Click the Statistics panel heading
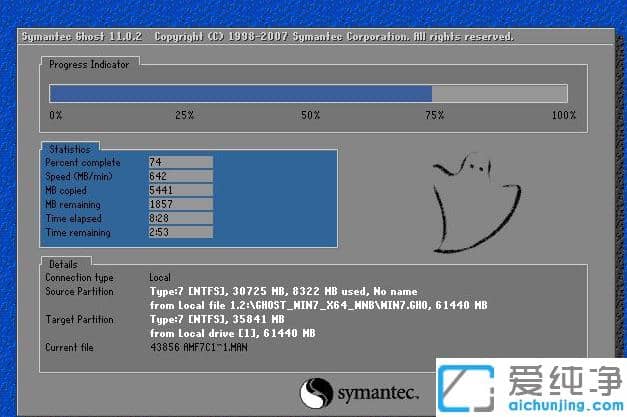Screen dimensions: 627x417 (x=70, y=149)
